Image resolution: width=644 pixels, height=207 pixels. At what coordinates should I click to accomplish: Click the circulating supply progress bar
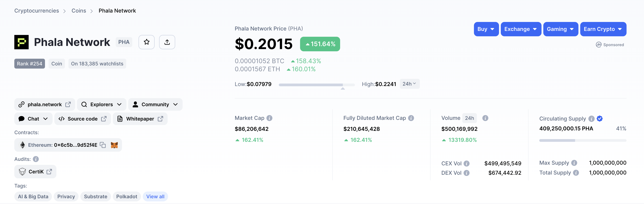click(583, 140)
